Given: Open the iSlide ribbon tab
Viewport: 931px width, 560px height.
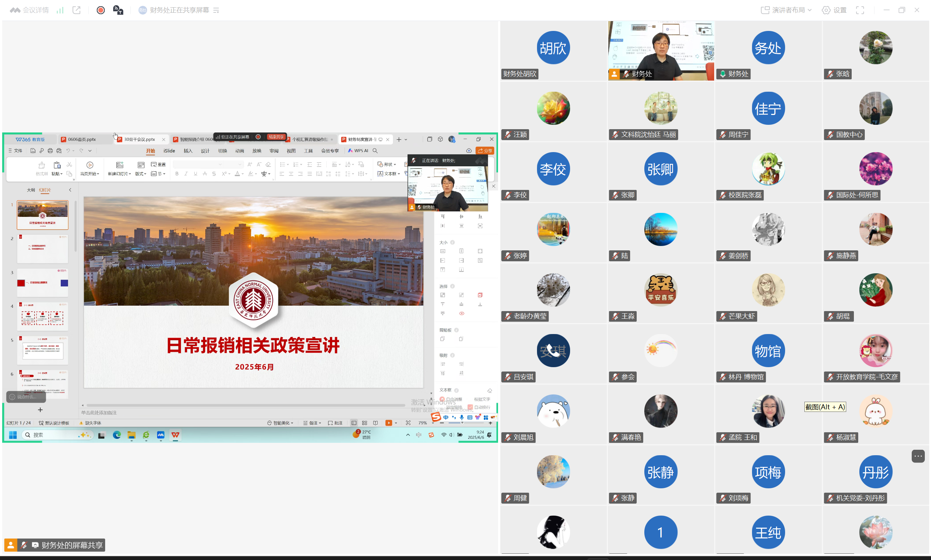Looking at the screenshot, I should [x=170, y=151].
